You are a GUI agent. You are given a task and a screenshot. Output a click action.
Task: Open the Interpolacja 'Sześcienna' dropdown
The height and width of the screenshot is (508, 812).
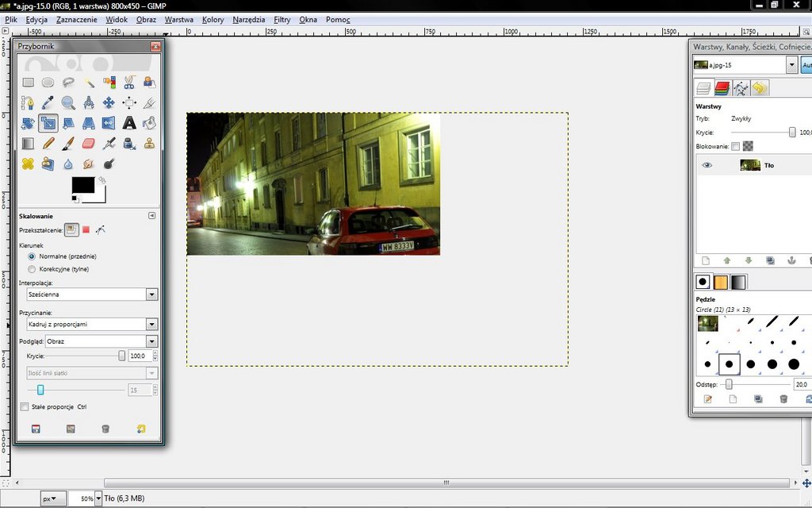tap(92, 294)
